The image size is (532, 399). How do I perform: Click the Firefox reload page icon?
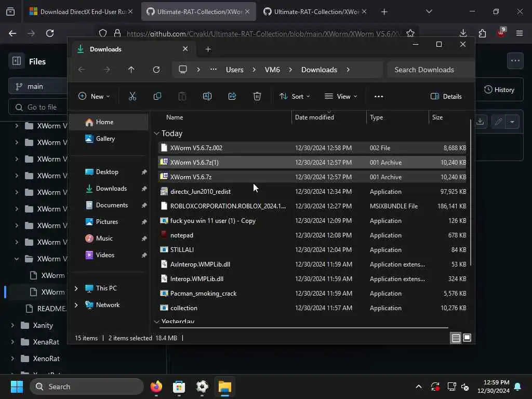tap(50, 33)
